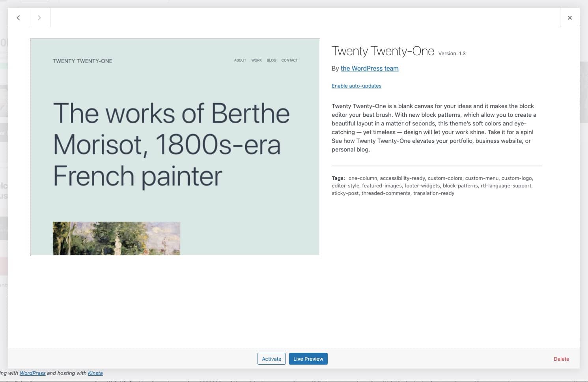Viewport: 588px width, 382px height.
Task: Click the block-patterns theme tag
Action: click(x=459, y=185)
